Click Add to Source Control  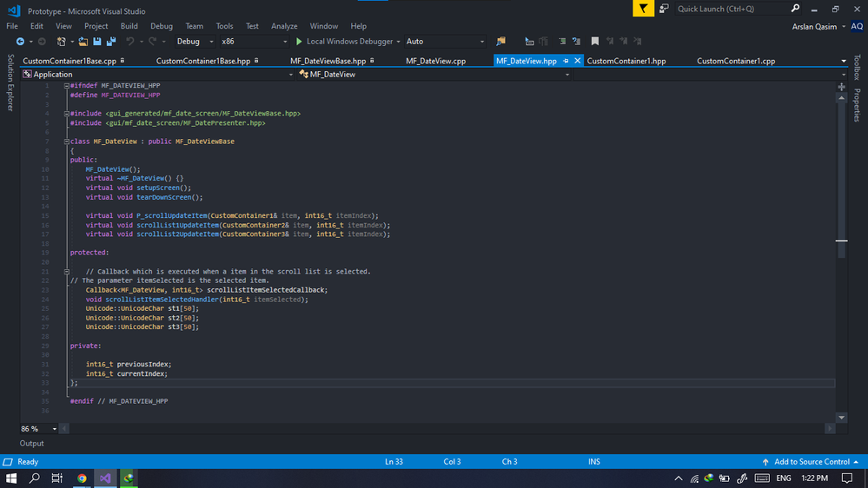(811, 461)
